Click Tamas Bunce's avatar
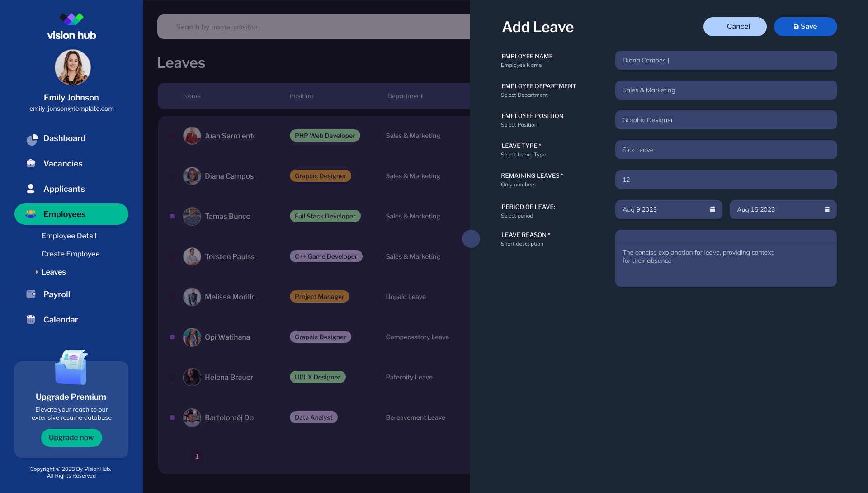Screen dimensions: 868x493 pos(192,216)
